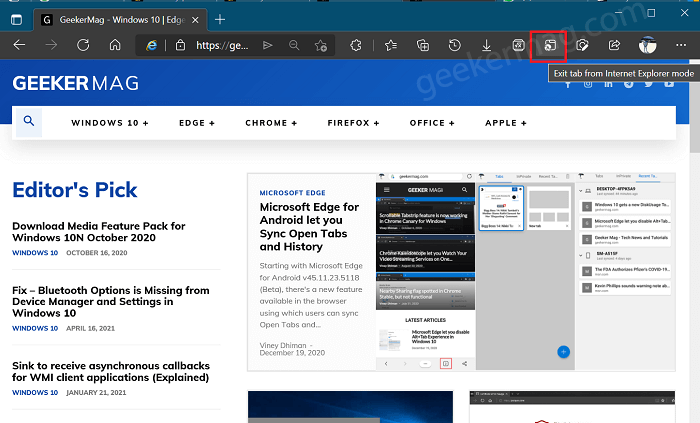Click the read aloud arrow icon

267,45
